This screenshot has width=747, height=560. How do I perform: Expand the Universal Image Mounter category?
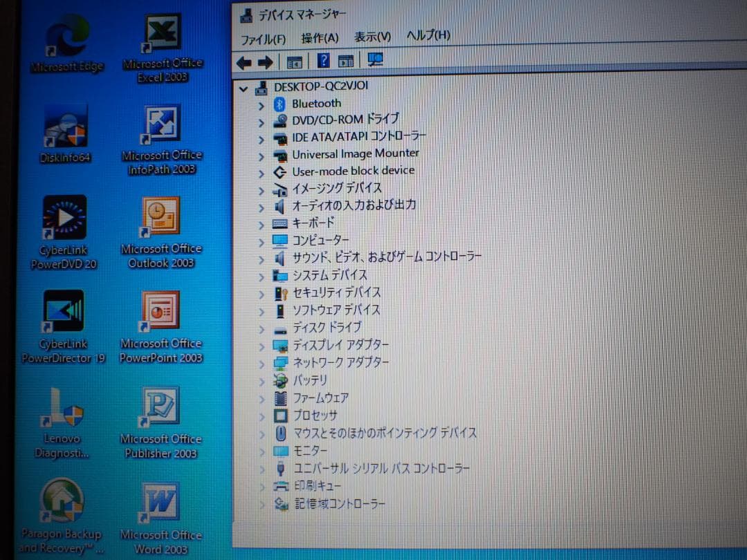261,156
